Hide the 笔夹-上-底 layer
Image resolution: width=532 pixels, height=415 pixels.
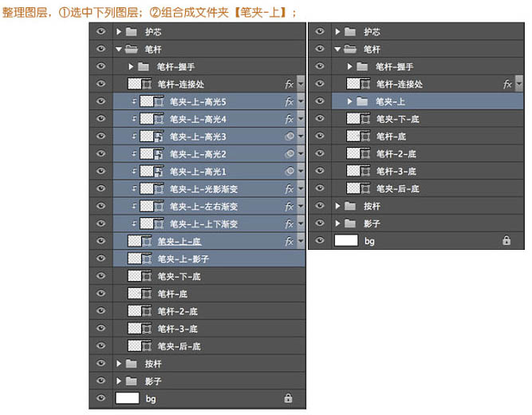click(x=100, y=241)
